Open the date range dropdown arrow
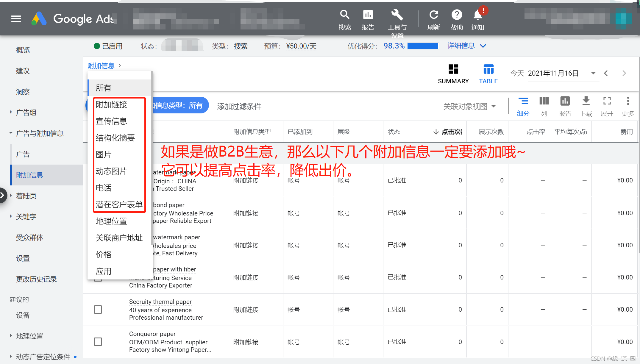This screenshot has height=364, width=640. [593, 73]
